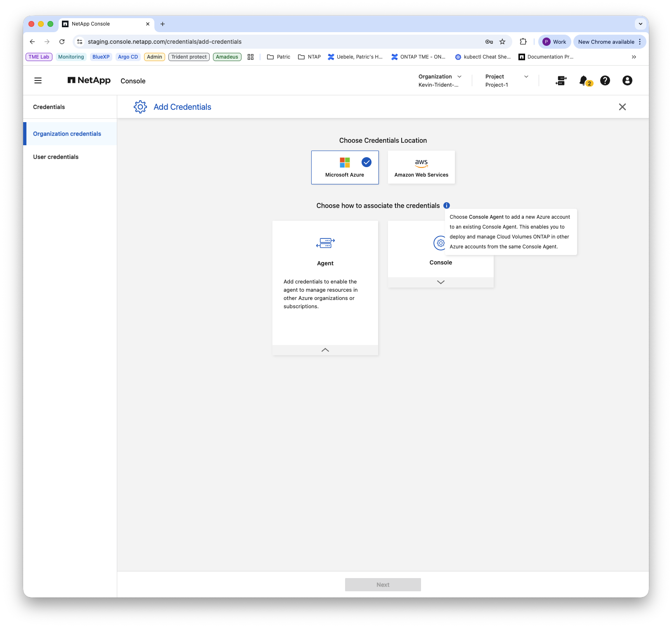Open the Documentation bookmark
Screen dimensions: 672x628
pyautogui.click(x=546, y=57)
